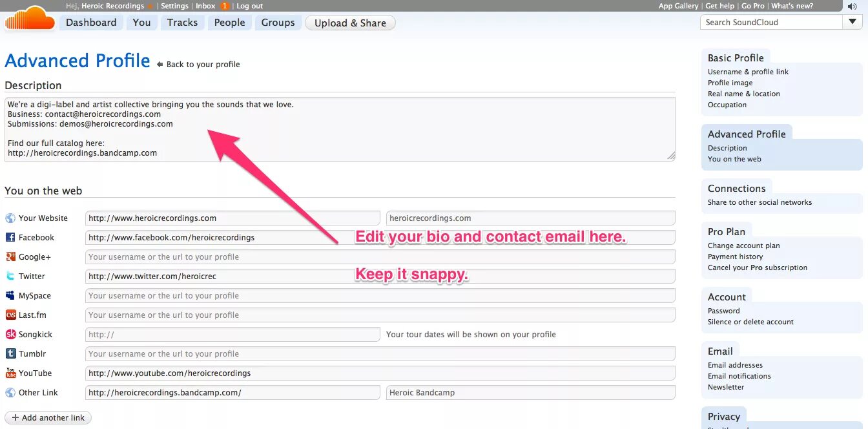Click the Songkick icon
The width and height of the screenshot is (868, 429).
point(10,335)
